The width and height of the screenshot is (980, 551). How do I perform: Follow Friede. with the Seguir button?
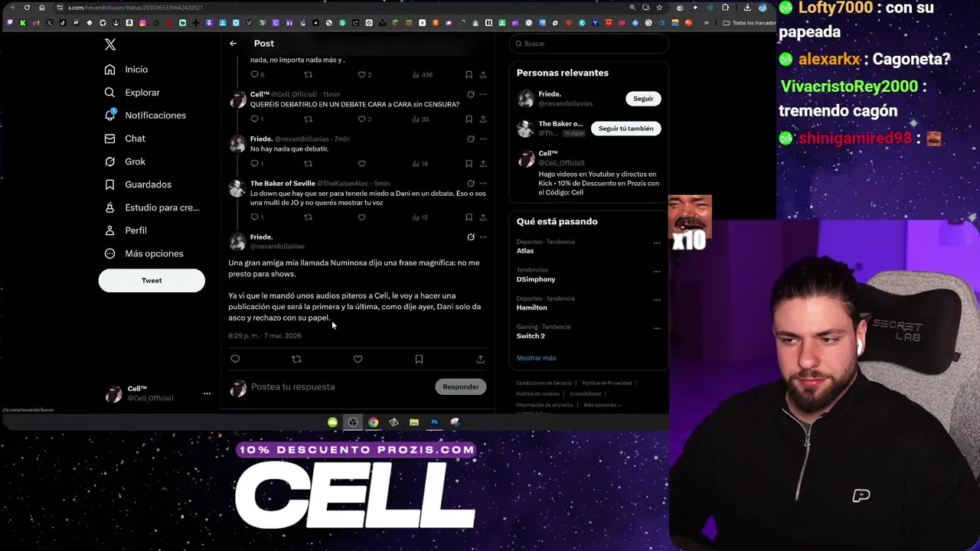pos(643,99)
